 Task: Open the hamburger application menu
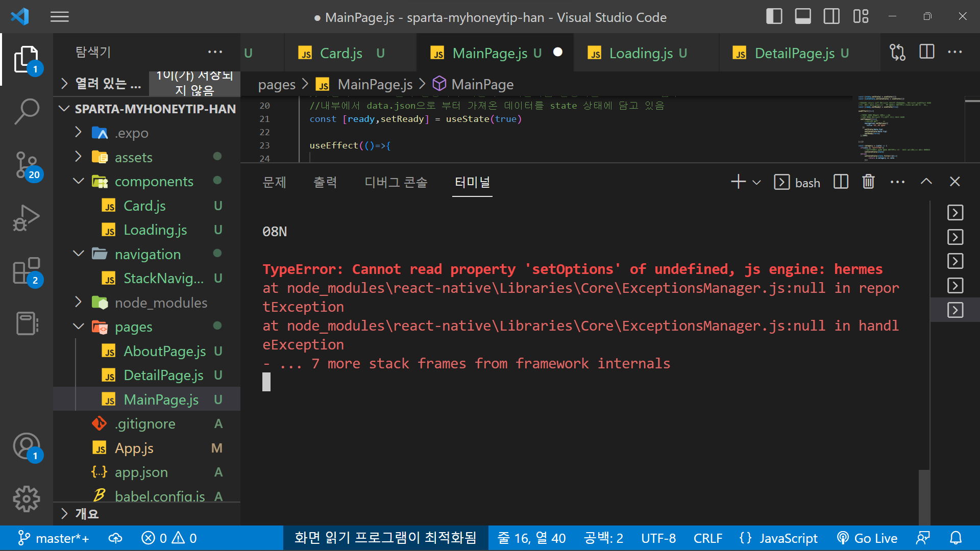coord(60,17)
